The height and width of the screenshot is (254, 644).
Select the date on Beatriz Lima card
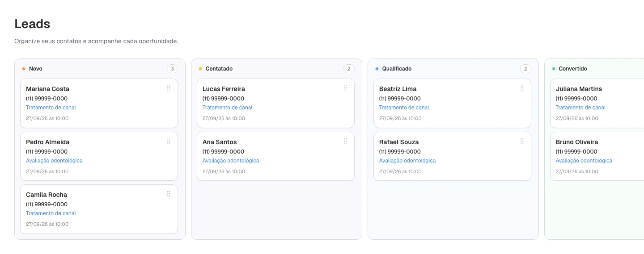click(401, 119)
